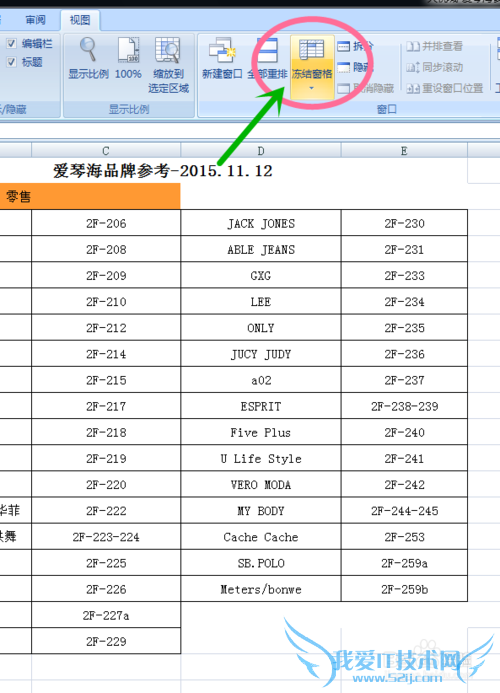The width and height of the screenshot is (500, 693).
Task: Select cell ONLY
Action: 261,327
